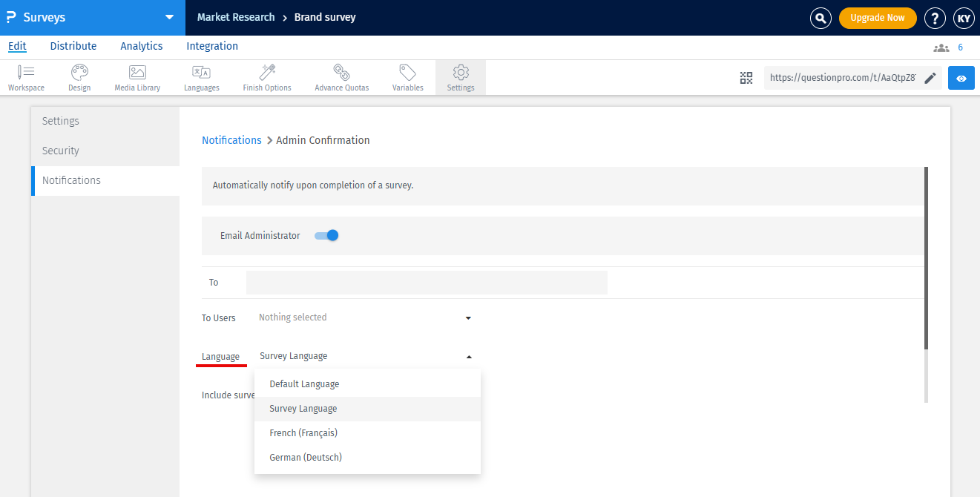
Task: Open Settings in the sidebar
Action: [x=105, y=121]
